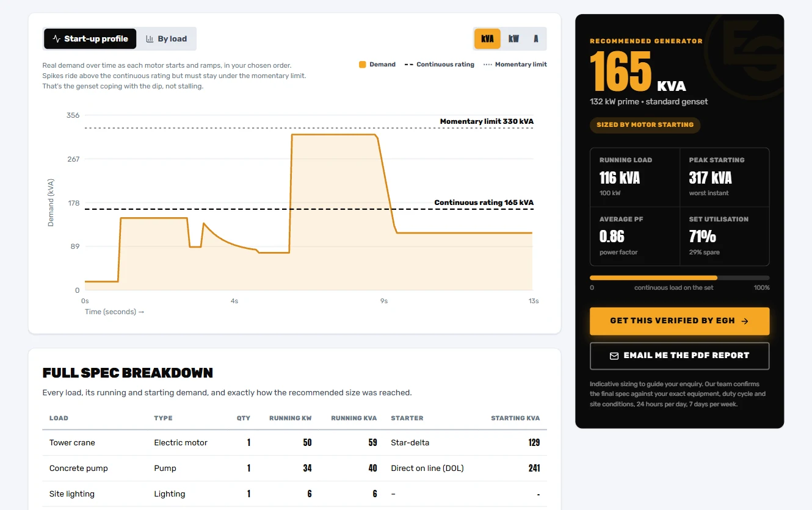Click the Concrete pump row name
Screen dimensions: 812x510
coord(78,468)
